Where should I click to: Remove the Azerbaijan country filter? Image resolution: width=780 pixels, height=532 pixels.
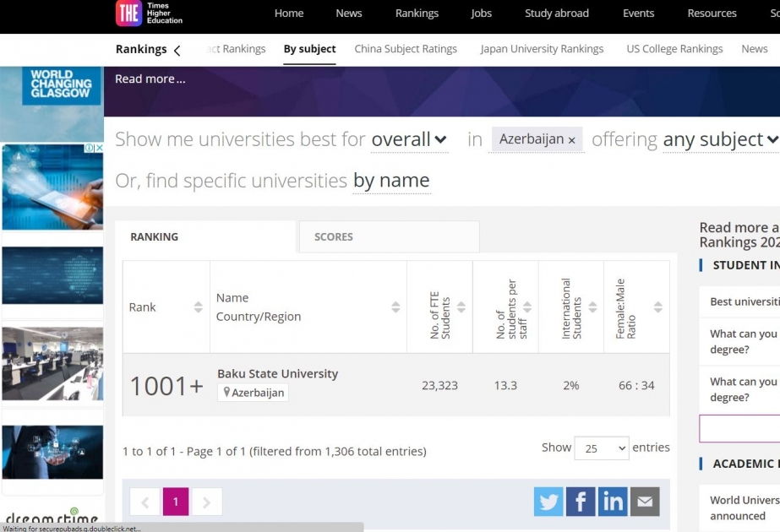click(571, 140)
